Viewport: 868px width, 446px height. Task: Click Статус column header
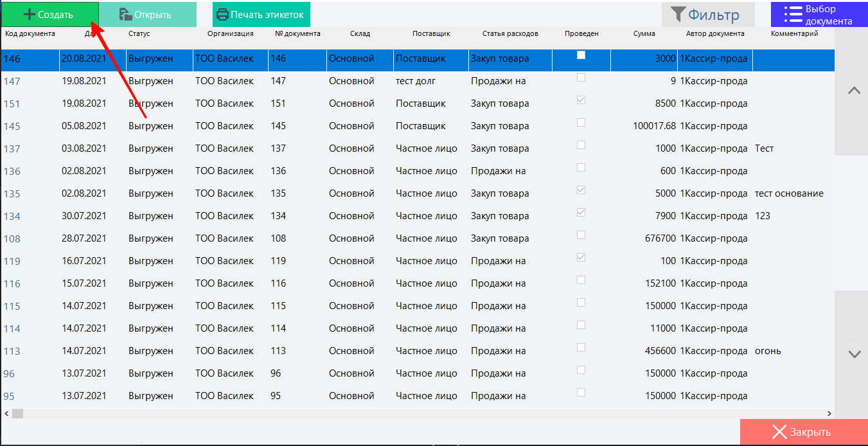click(x=139, y=33)
